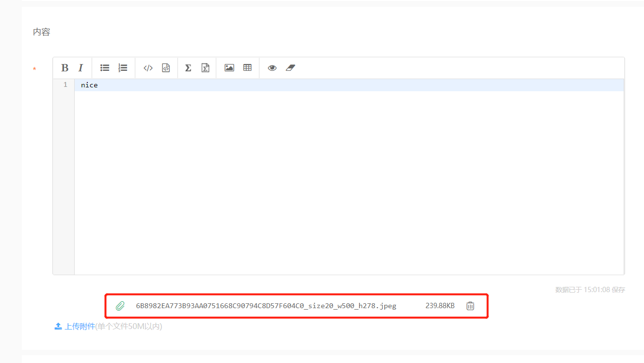Screen dimensions: 644x363
Task: Insert an unordered bullet list
Action: [x=105, y=68]
